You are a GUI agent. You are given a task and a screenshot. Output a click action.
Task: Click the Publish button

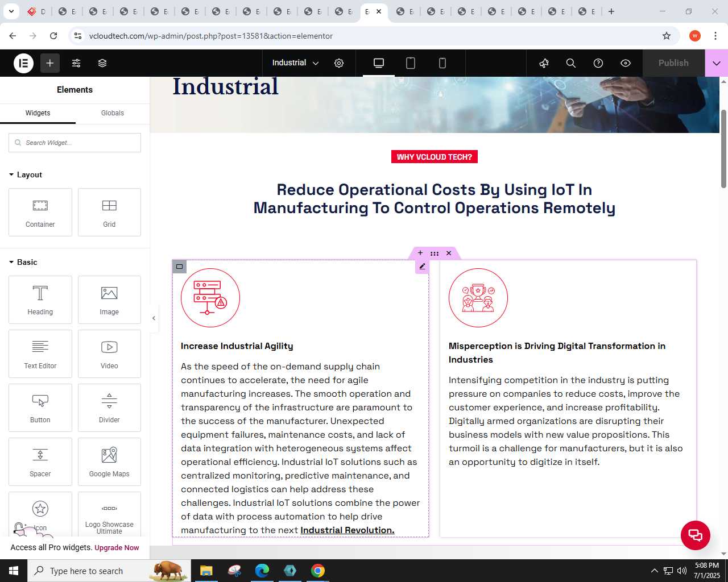pos(673,63)
